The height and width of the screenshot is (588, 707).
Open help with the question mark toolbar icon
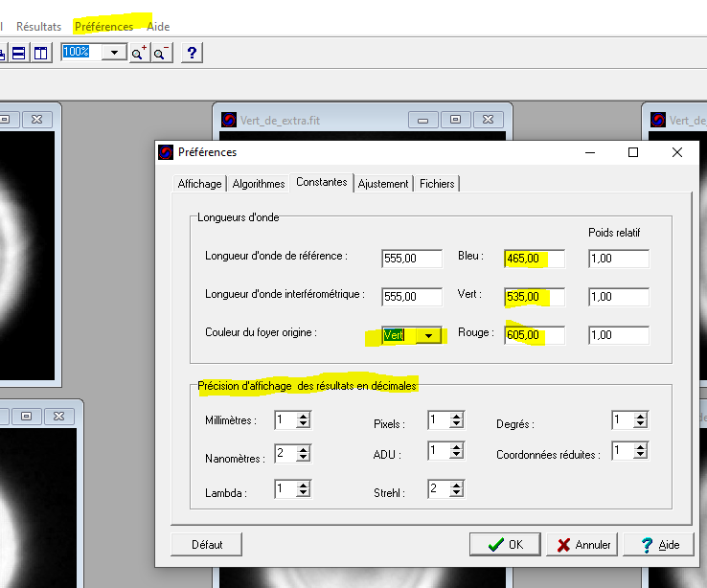click(x=192, y=54)
